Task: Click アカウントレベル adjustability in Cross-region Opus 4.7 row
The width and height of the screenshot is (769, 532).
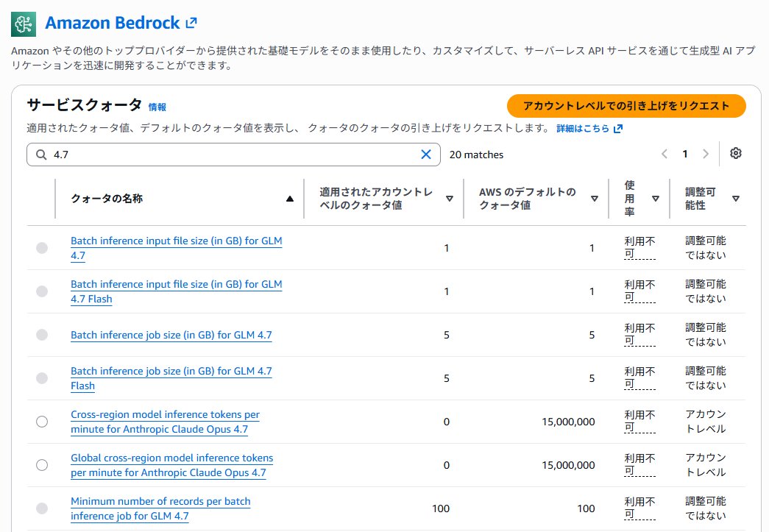Action: pyautogui.click(x=705, y=422)
